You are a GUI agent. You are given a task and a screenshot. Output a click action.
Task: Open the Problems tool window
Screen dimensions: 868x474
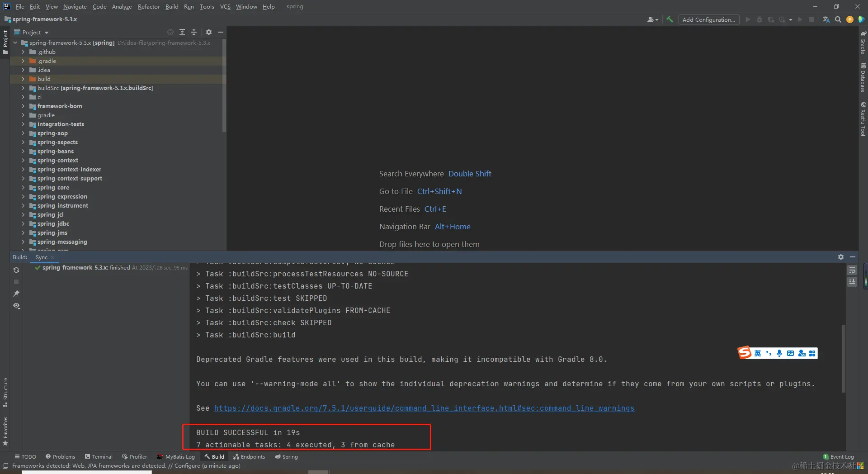(x=60, y=456)
